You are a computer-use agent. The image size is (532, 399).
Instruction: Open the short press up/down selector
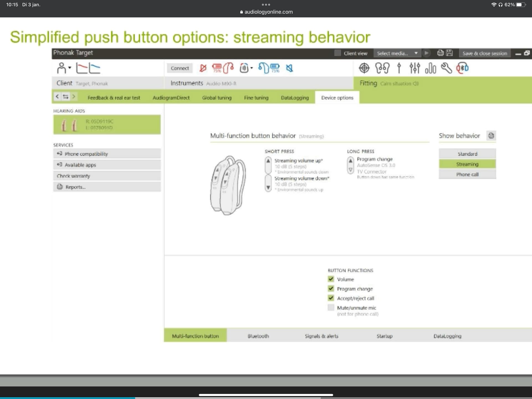click(268, 174)
